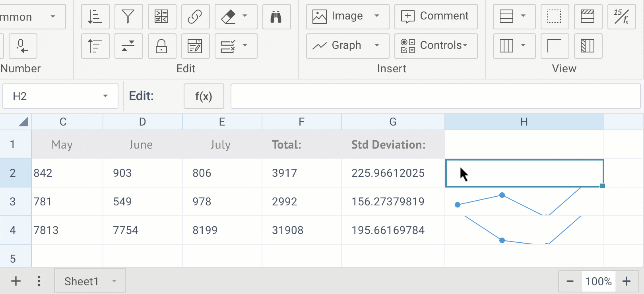Open the sheet list three-dot menu
This screenshot has height=294, width=644.
39,281
